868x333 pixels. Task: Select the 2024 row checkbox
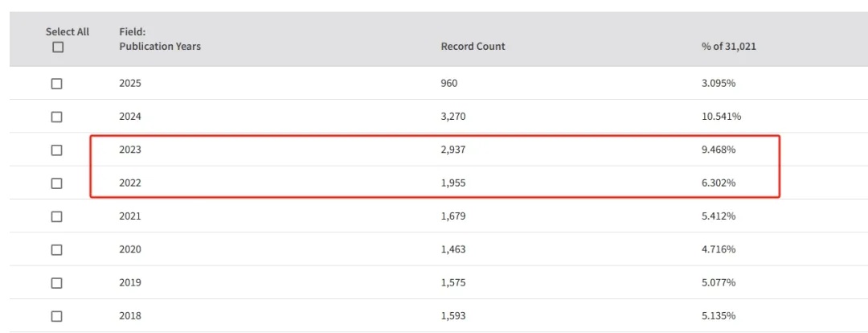pyautogui.click(x=56, y=117)
